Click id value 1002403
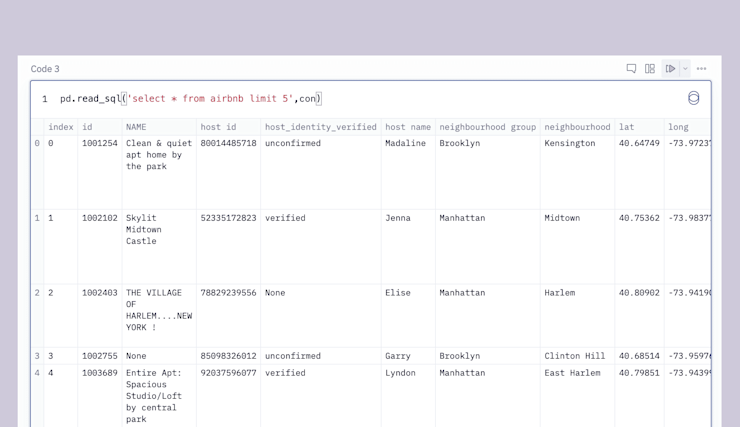This screenshot has width=740, height=427. pyautogui.click(x=100, y=293)
